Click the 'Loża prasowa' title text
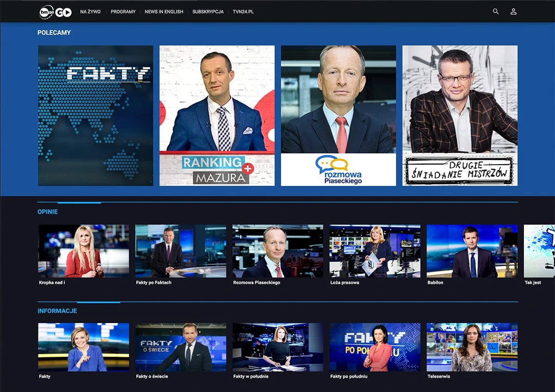The width and height of the screenshot is (555, 392). (345, 282)
